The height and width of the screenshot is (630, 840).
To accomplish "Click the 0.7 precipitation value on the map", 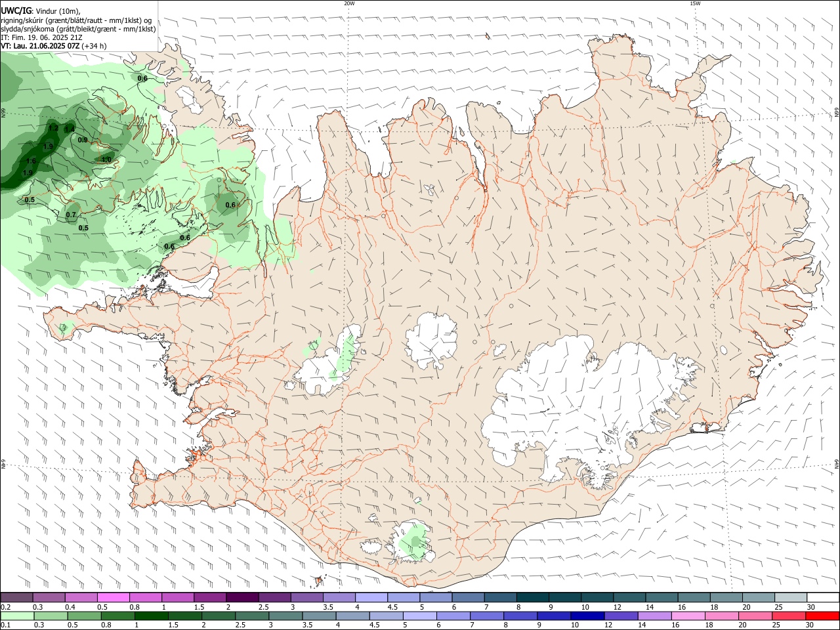I will coord(71,215).
